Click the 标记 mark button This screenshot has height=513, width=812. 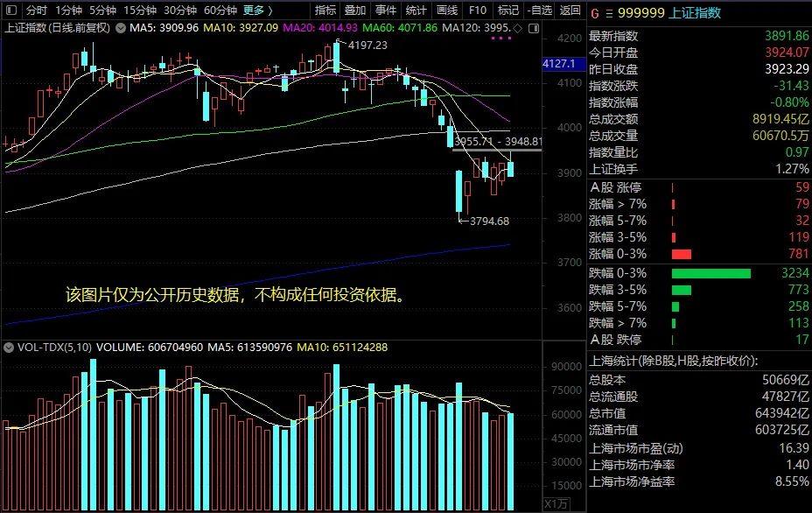click(x=508, y=10)
